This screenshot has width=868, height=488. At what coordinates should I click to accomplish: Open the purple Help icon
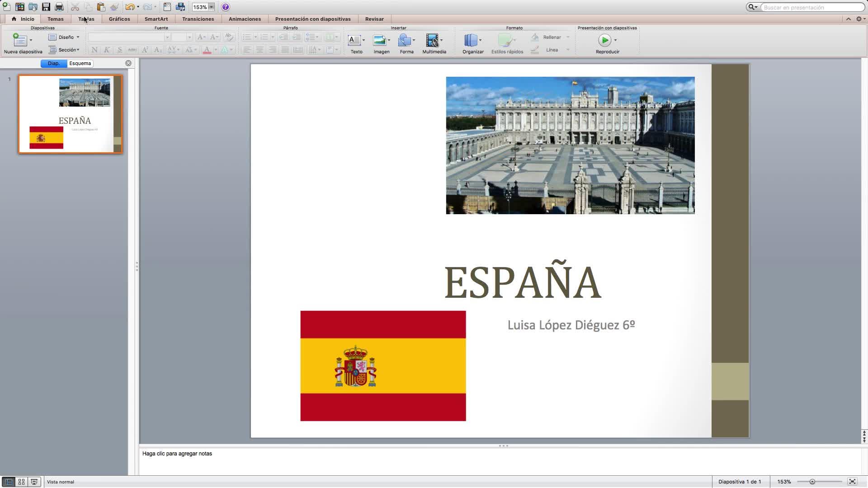(x=226, y=7)
